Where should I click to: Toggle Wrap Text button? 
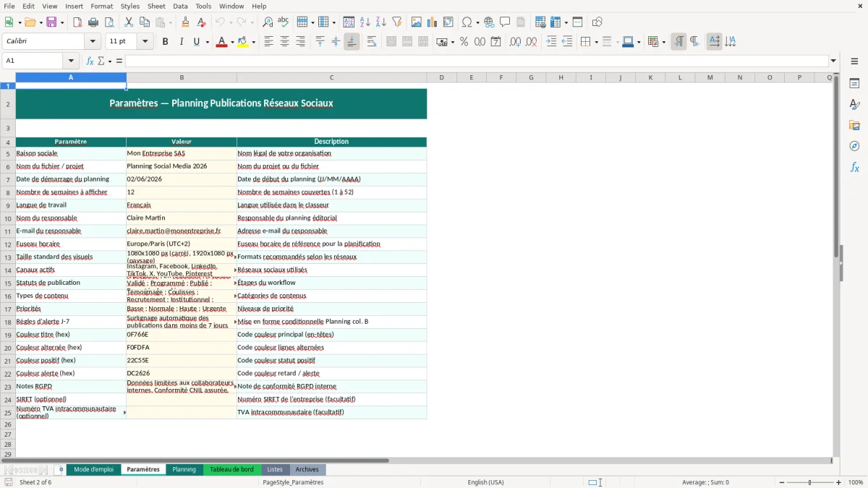click(372, 42)
